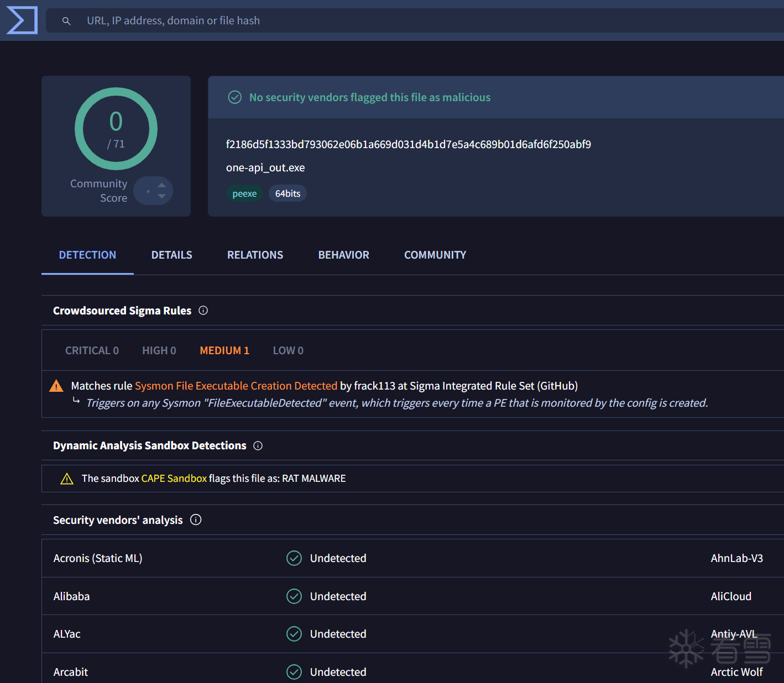Open the CAPE Sandbox link

(x=174, y=479)
